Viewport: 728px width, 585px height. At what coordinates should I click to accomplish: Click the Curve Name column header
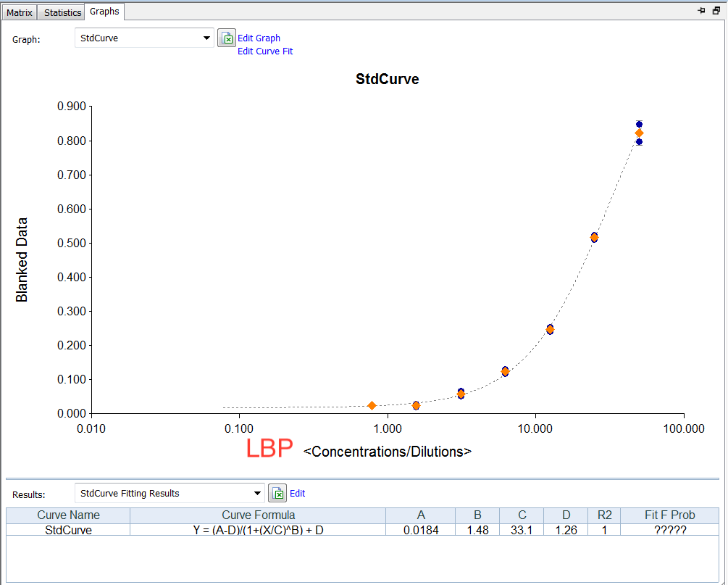tap(68, 515)
